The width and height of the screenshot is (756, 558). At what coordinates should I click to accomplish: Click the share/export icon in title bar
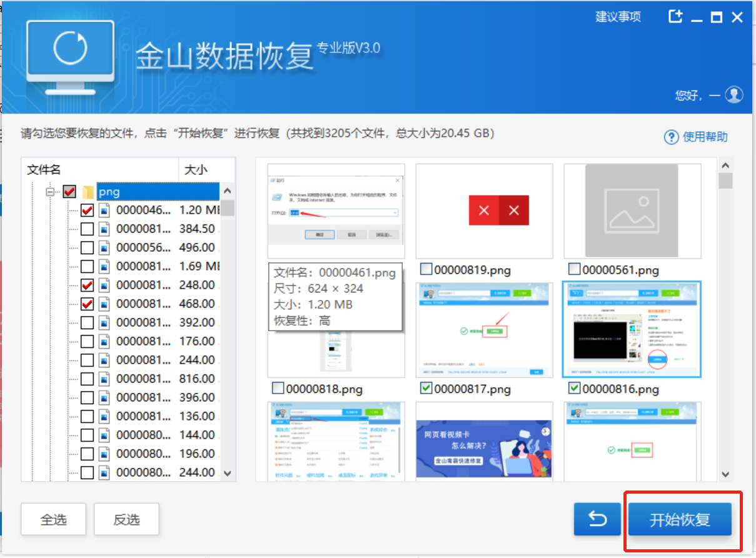click(675, 17)
